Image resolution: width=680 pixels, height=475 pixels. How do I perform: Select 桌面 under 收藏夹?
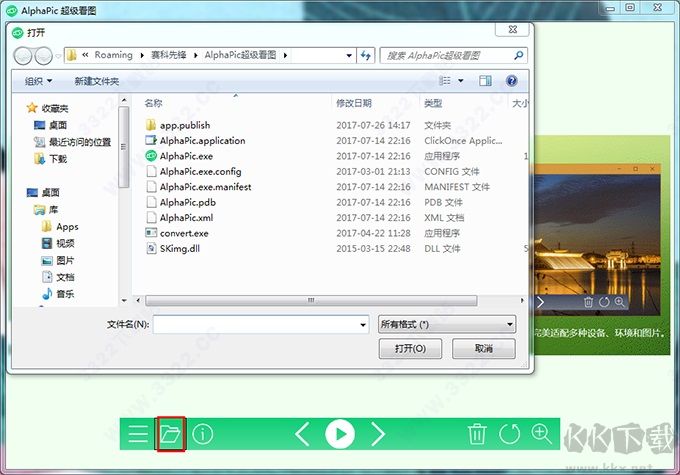coord(50,125)
